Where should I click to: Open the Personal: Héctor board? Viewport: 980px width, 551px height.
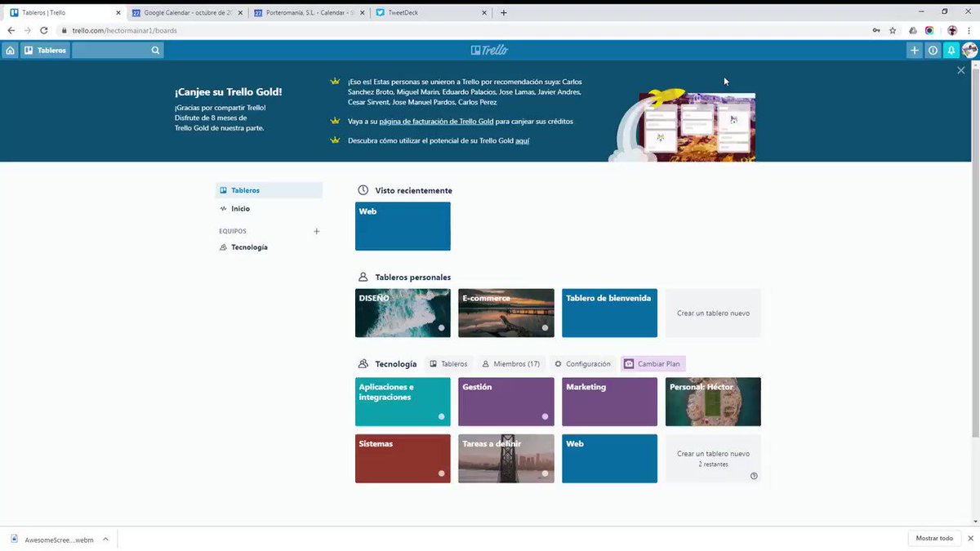click(713, 402)
